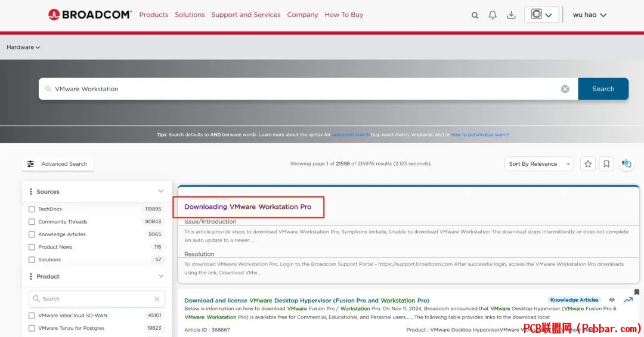Check the TechDocs source filter
The height and width of the screenshot is (337, 644).
[32, 209]
